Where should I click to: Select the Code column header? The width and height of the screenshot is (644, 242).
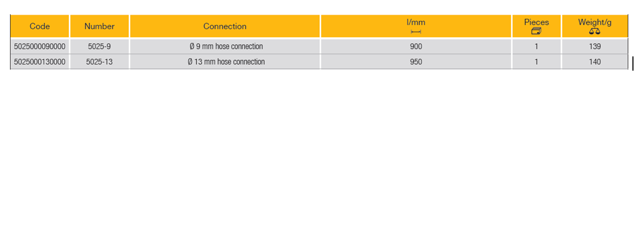point(40,26)
